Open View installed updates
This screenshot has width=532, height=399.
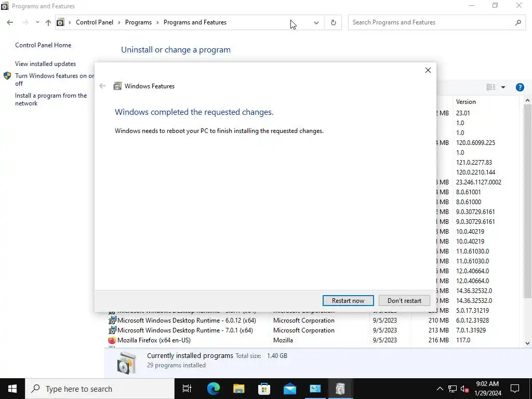[x=46, y=64]
